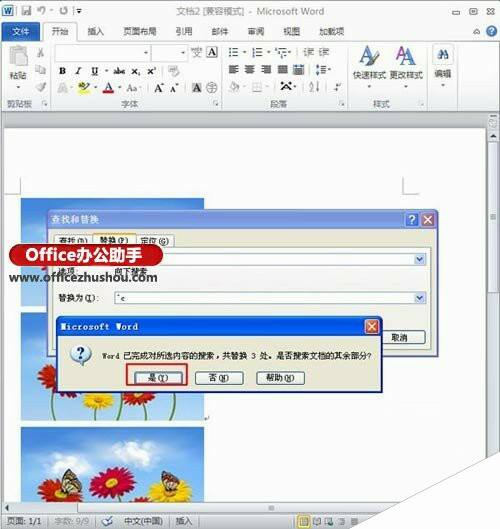Click the Increase Indent icon
Viewport: 500px width, 529px height.
point(324,52)
